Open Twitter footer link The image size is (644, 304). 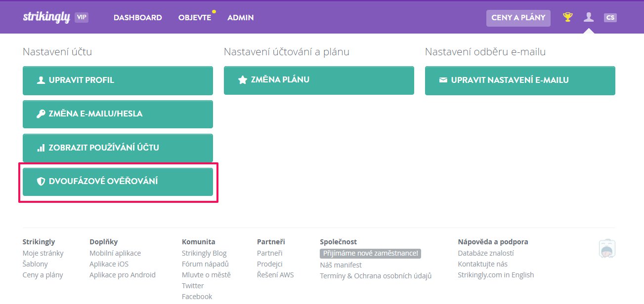pos(193,286)
